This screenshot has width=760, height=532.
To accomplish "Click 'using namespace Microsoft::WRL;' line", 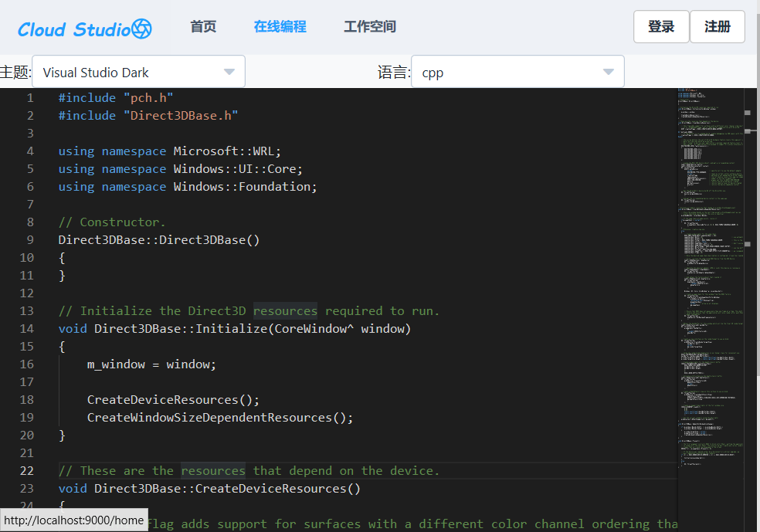I will point(169,151).
